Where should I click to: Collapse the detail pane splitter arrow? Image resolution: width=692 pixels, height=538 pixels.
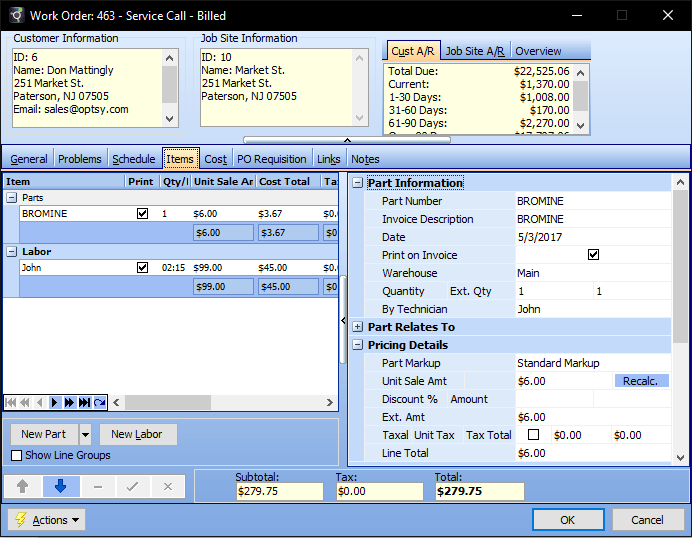tap(343, 320)
